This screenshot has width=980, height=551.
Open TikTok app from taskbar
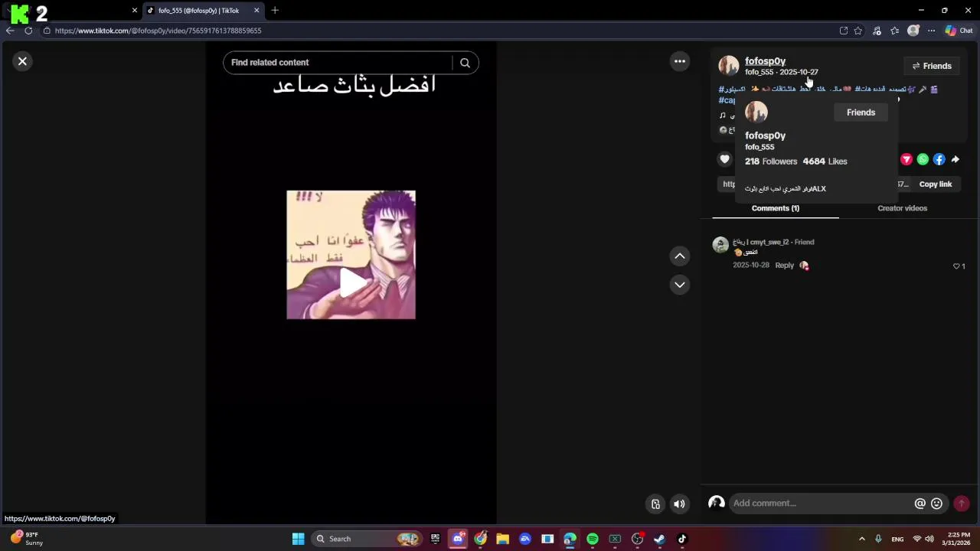click(682, 539)
